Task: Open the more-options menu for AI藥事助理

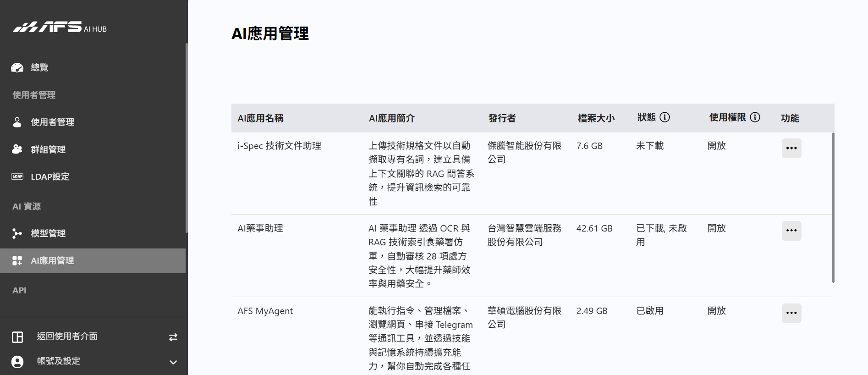Action: [791, 231]
